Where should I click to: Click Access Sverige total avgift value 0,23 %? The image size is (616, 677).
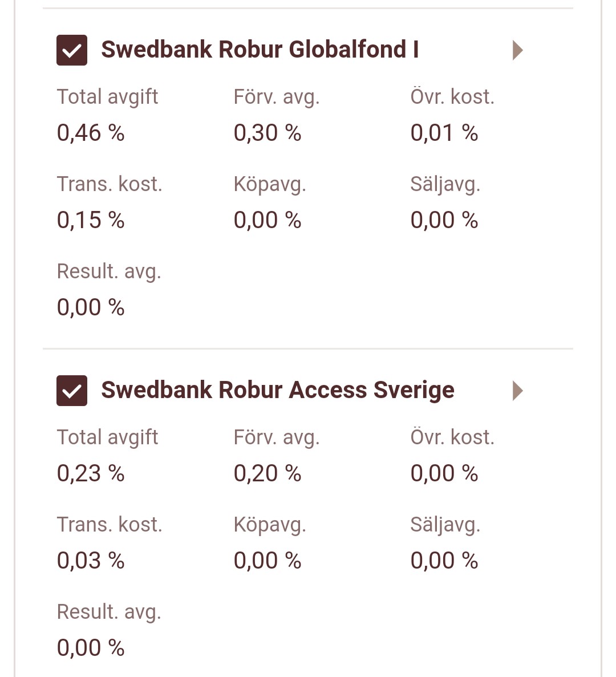point(91,473)
